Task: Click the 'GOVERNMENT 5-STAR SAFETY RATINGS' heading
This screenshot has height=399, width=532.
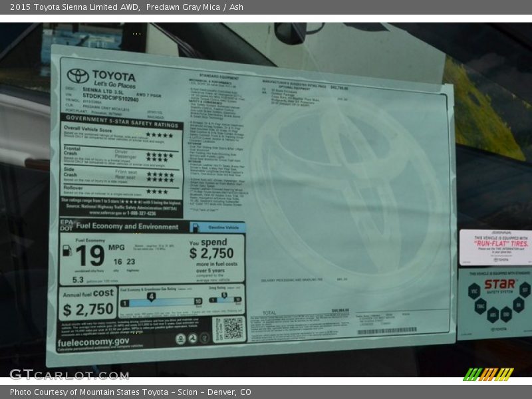Action: point(122,121)
